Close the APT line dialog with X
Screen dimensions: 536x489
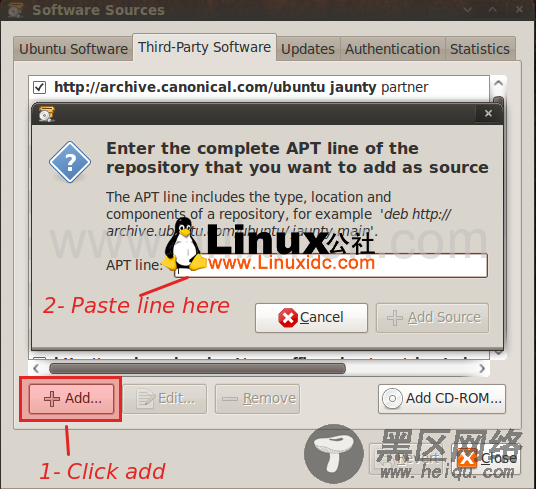tap(488, 113)
